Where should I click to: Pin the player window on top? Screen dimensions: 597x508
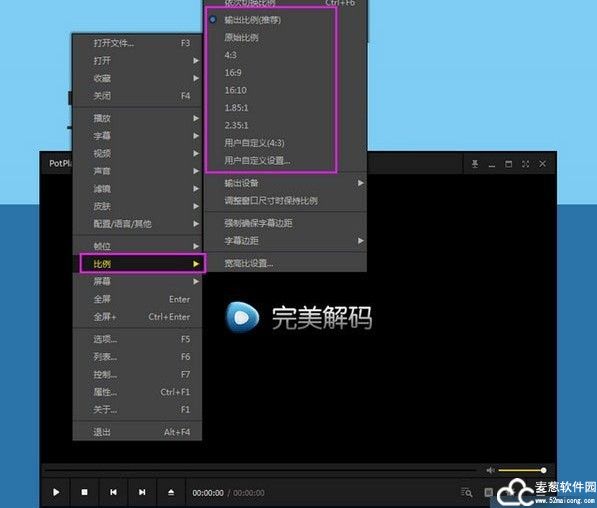tap(475, 164)
